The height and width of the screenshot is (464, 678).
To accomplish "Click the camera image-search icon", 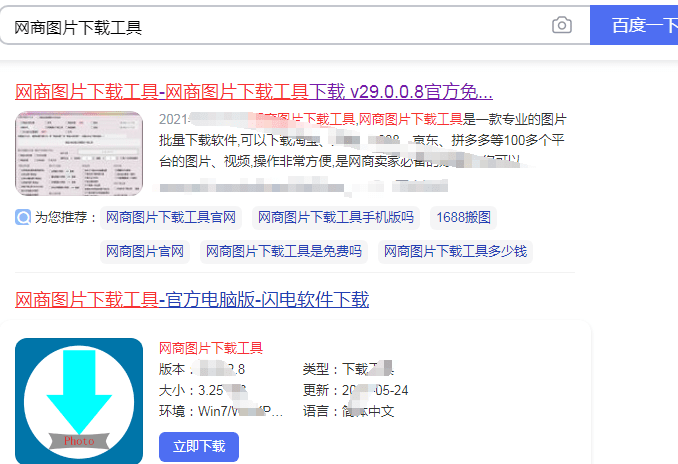I will coord(562,26).
